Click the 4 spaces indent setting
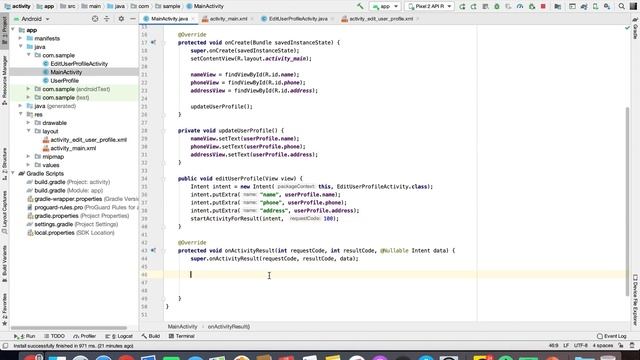Image resolution: width=640 pixels, height=360 pixels. 603,346
